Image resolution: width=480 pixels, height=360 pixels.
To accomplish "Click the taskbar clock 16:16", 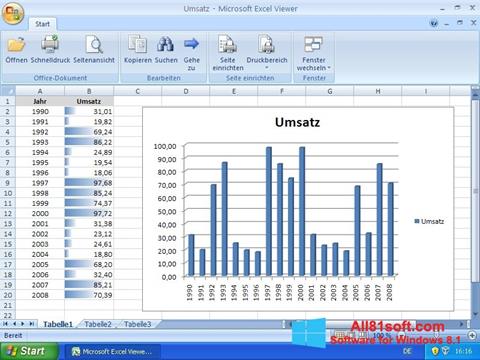I will coord(463,351).
